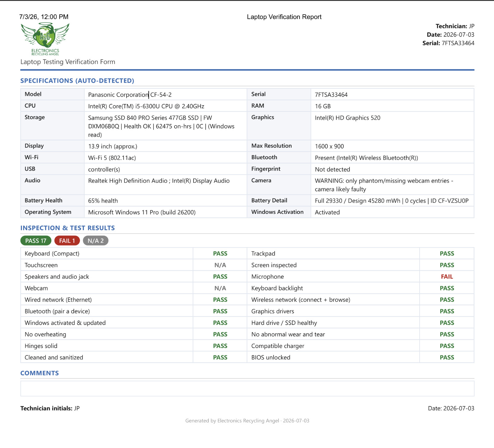Click the Wi-Fi value Wi-Fi 5 (802.11ac)

(112, 158)
